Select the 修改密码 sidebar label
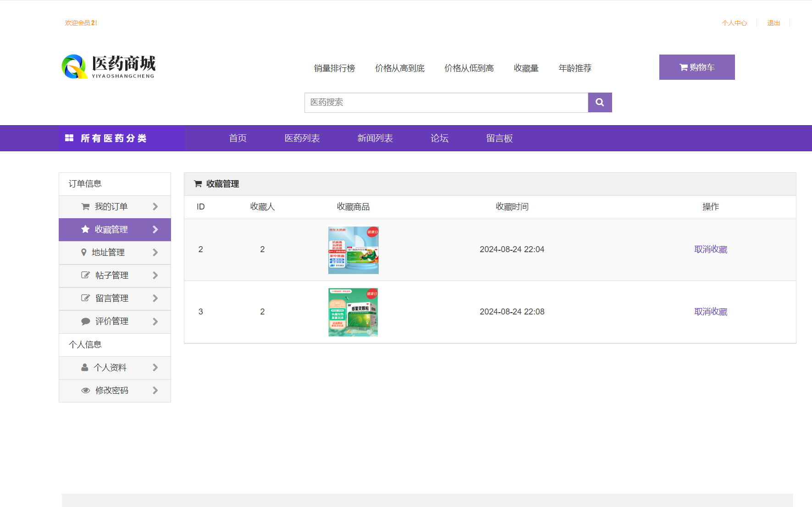 pos(112,391)
